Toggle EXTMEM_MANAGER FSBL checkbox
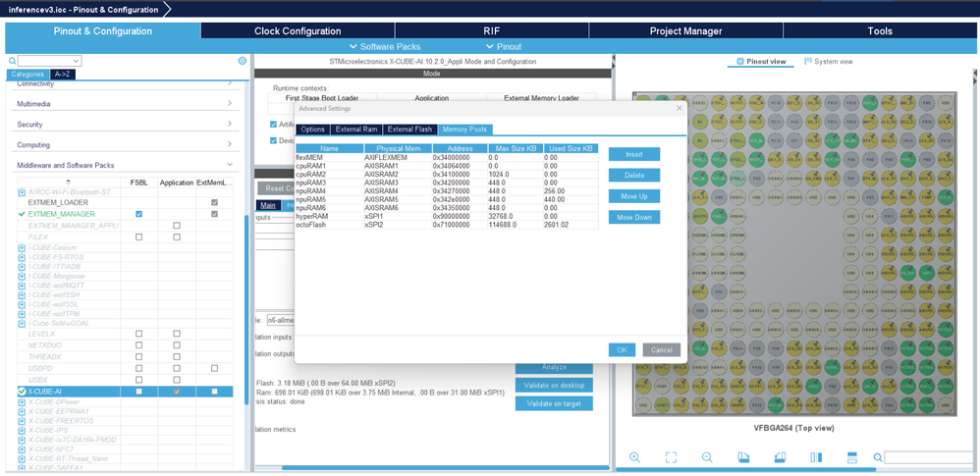Viewport: 980px width, 476px height. [x=138, y=214]
